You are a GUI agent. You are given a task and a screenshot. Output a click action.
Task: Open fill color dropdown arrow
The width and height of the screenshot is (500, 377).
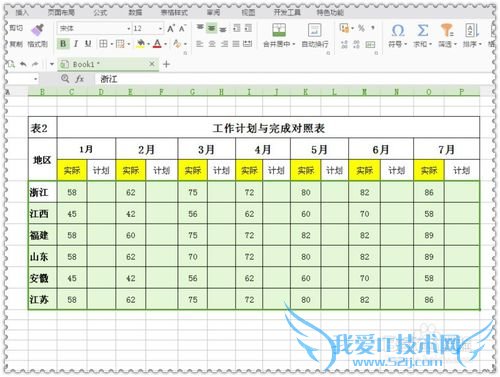148,44
